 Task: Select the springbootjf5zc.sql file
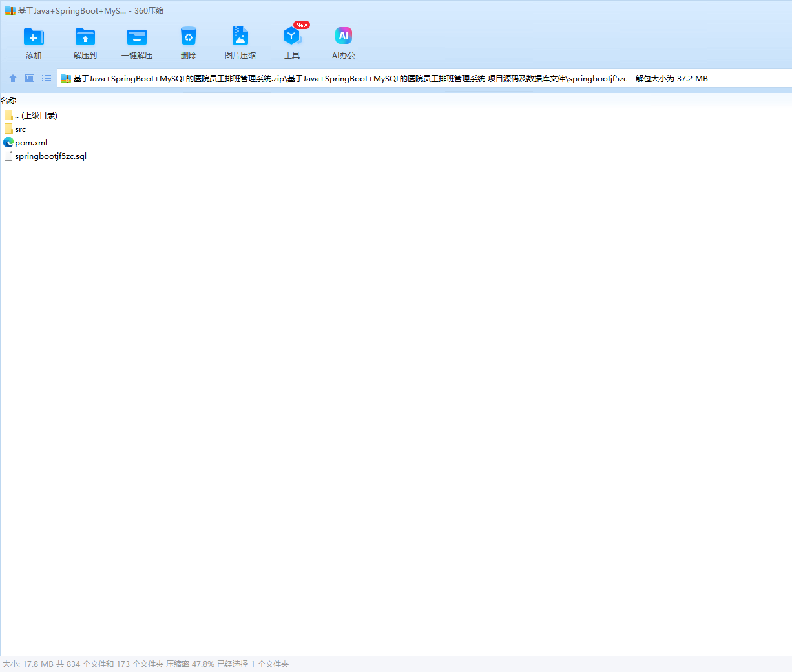45,156
